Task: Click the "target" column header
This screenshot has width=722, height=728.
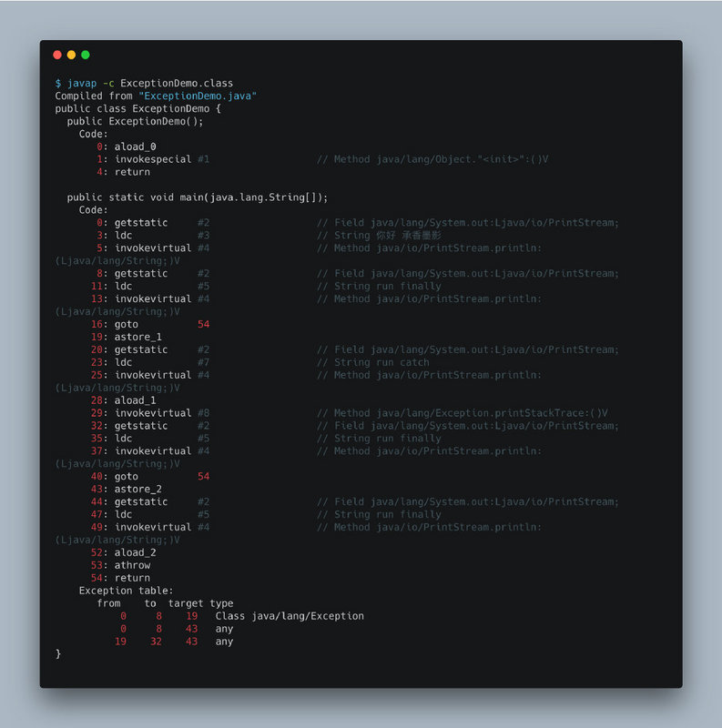Action: click(x=186, y=603)
